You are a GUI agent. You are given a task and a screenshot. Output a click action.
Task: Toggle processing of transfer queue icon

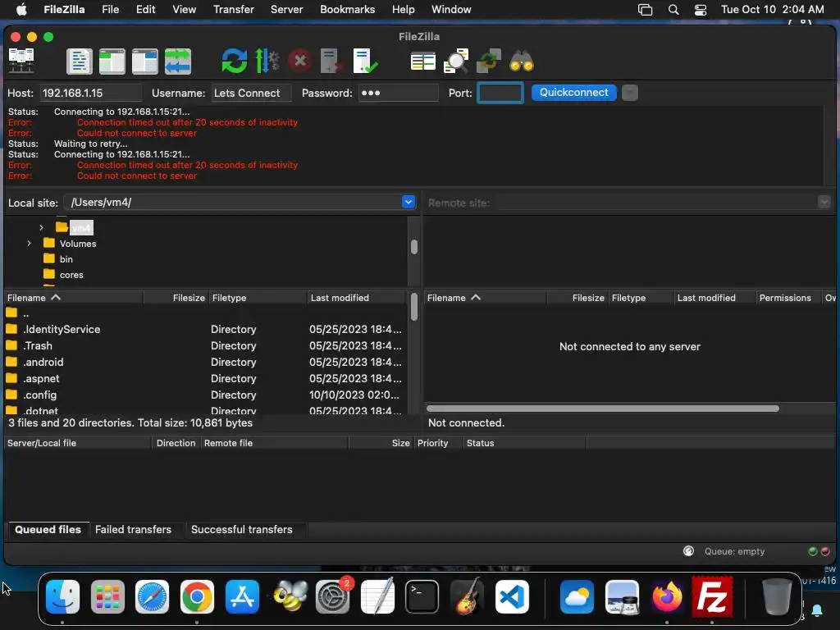[267, 61]
